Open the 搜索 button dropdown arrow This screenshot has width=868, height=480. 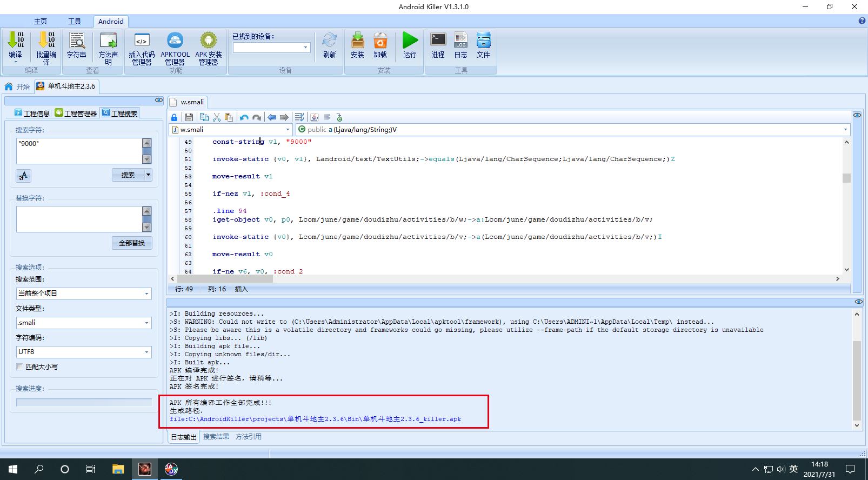[x=149, y=175]
